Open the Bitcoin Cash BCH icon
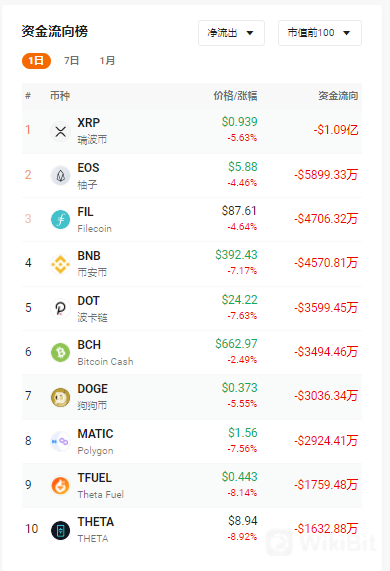This screenshot has height=571, width=390. pos(60,353)
